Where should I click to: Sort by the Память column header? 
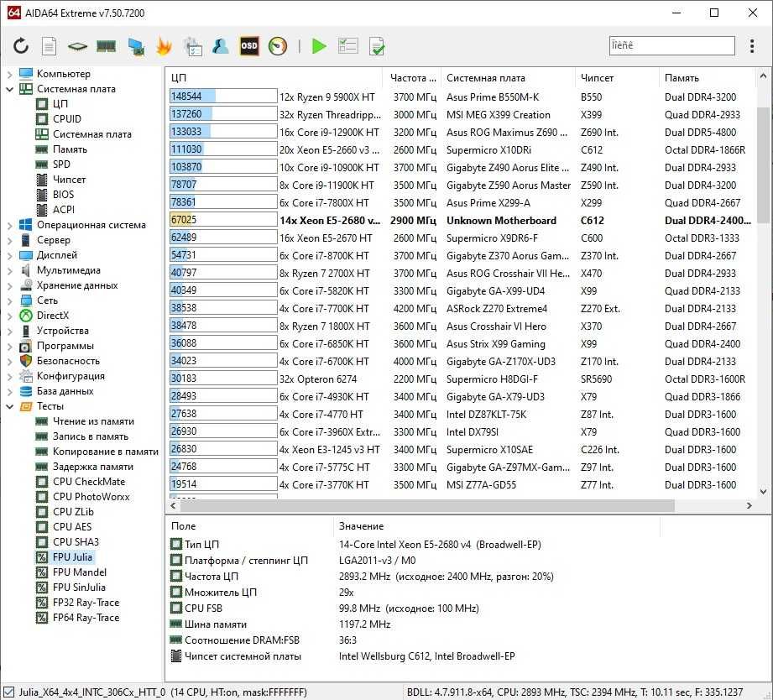coord(707,78)
